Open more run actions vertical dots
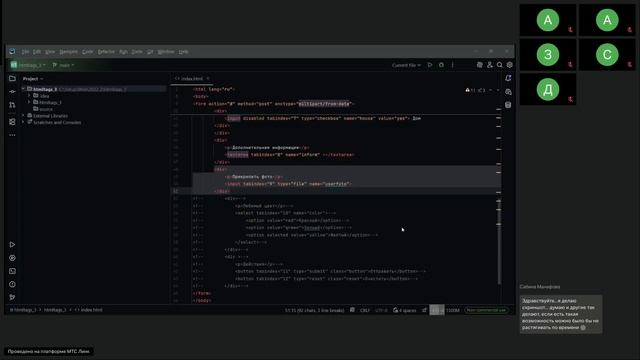Viewport: 640px width, 360px height. (x=453, y=65)
